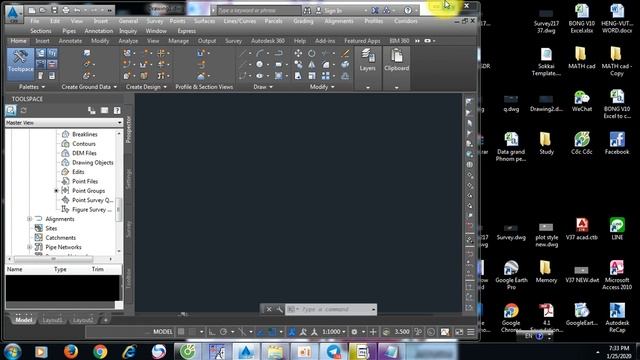This screenshot has width=640, height=360.
Task: Toggle MODEL space button in status bar
Action: click(163, 332)
